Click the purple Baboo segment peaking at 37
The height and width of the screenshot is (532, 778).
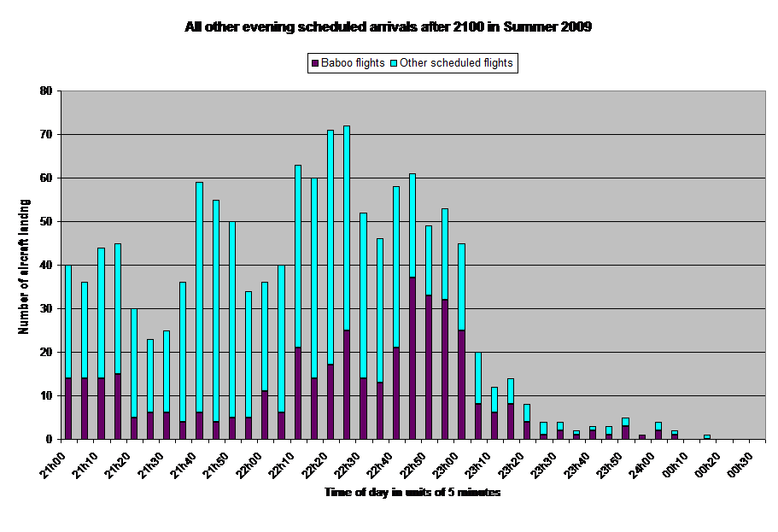coord(412,359)
